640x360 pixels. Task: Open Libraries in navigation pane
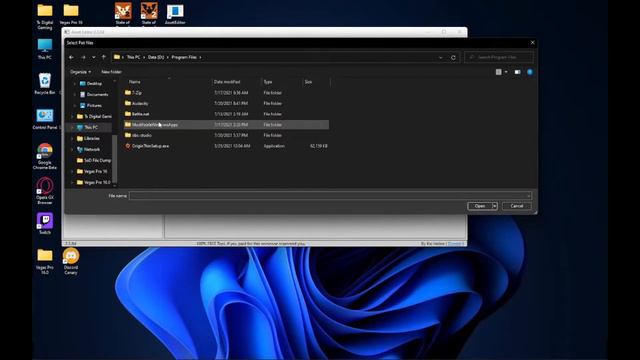coord(91,138)
